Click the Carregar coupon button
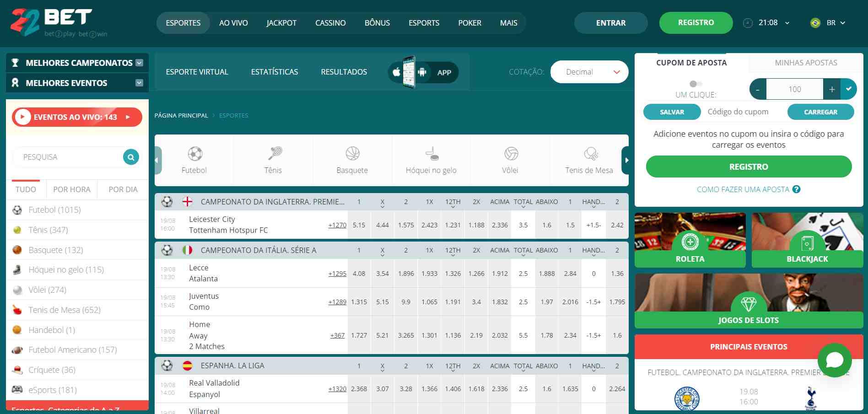Image resolution: width=868 pixels, height=414 pixels. coord(820,112)
